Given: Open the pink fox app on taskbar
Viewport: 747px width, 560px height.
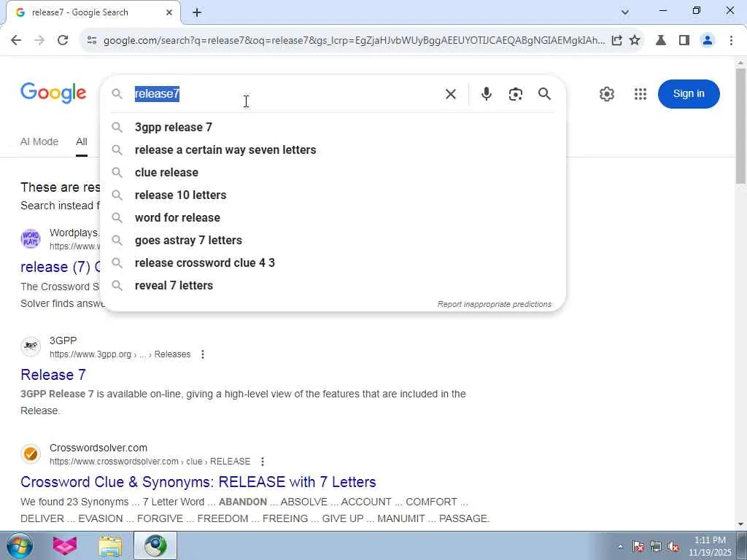Looking at the screenshot, I should pos(65,545).
